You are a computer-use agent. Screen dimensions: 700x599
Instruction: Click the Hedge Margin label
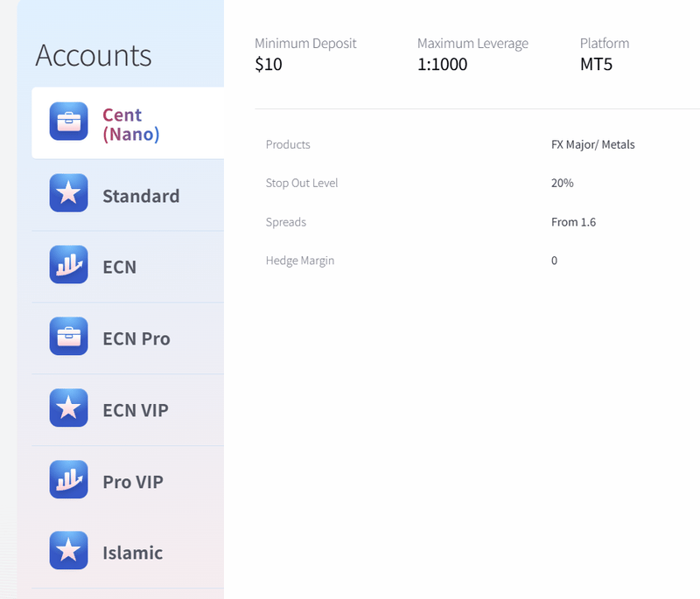click(300, 261)
